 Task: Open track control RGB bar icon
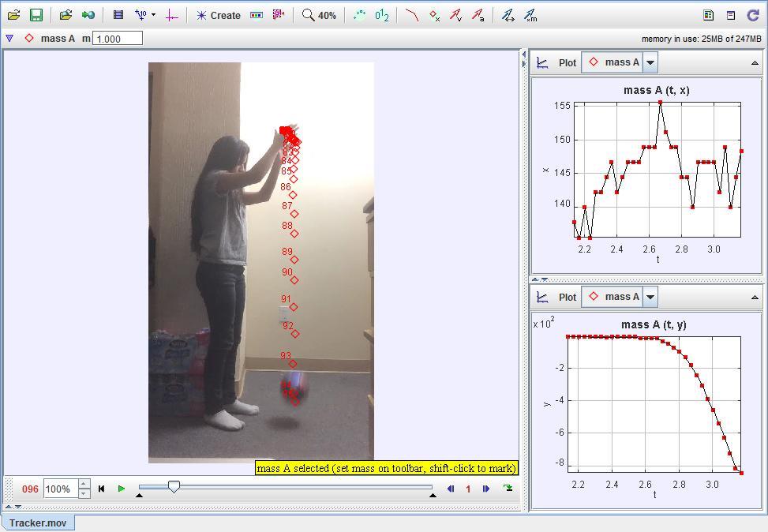[257, 15]
